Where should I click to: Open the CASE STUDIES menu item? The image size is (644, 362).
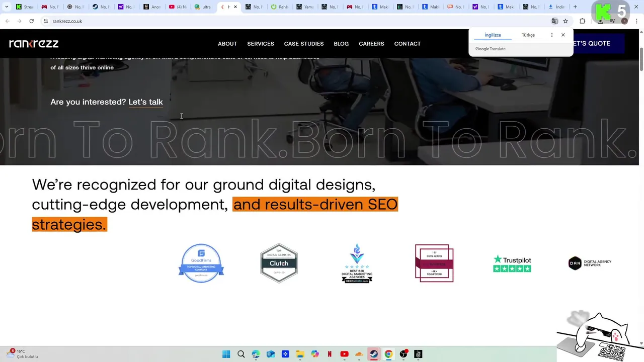pos(304,44)
